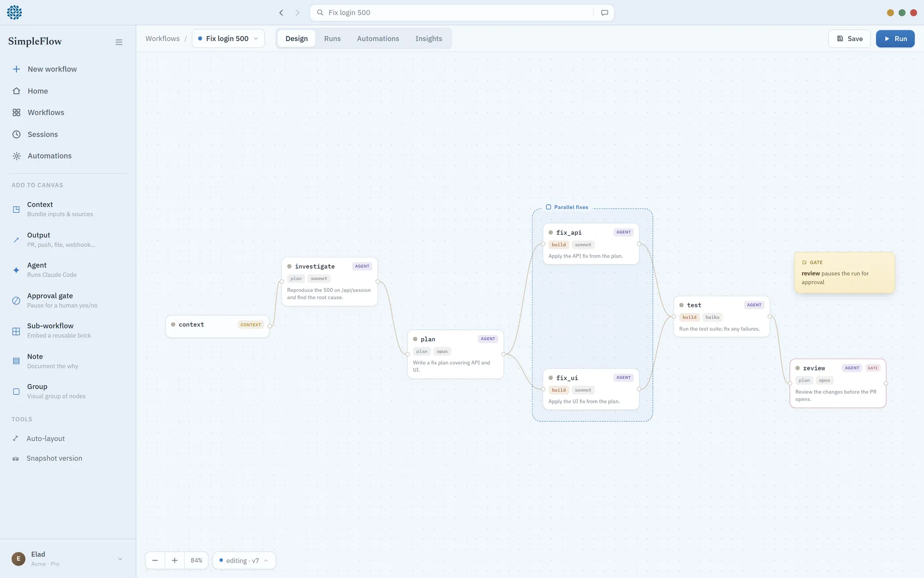
Task: Zoom out with the minus button
Action: (155, 560)
